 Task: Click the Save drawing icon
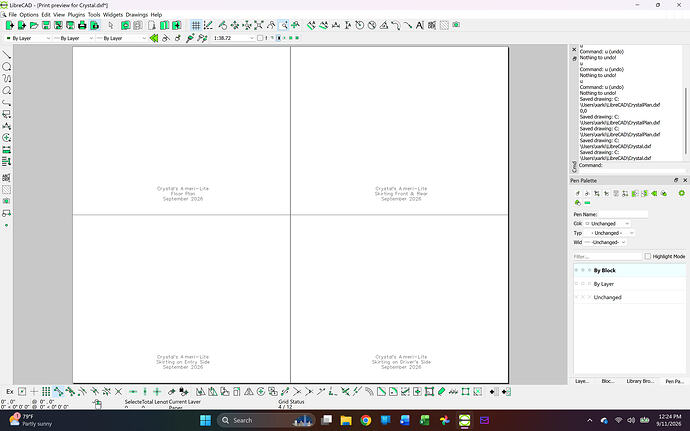pyautogui.click(x=46, y=26)
